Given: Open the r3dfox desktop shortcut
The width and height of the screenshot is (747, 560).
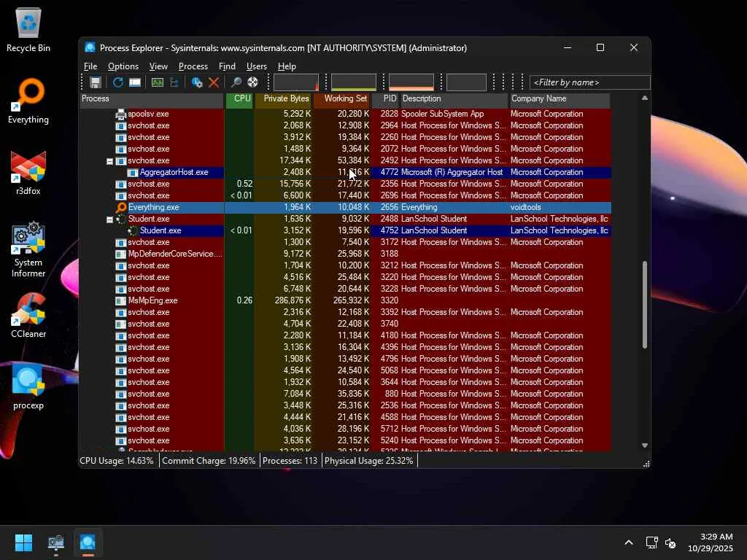Looking at the screenshot, I should pos(28,173).
